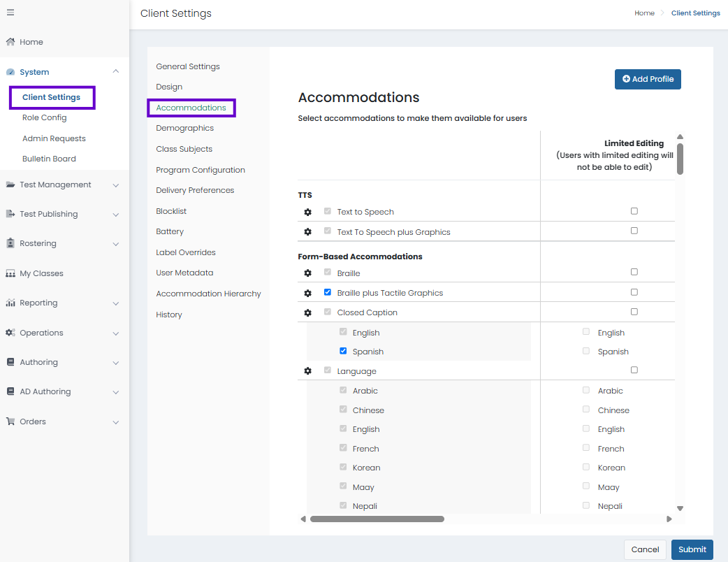
Task: Go to Home breadcrumb link
Action: pos(644,13)
